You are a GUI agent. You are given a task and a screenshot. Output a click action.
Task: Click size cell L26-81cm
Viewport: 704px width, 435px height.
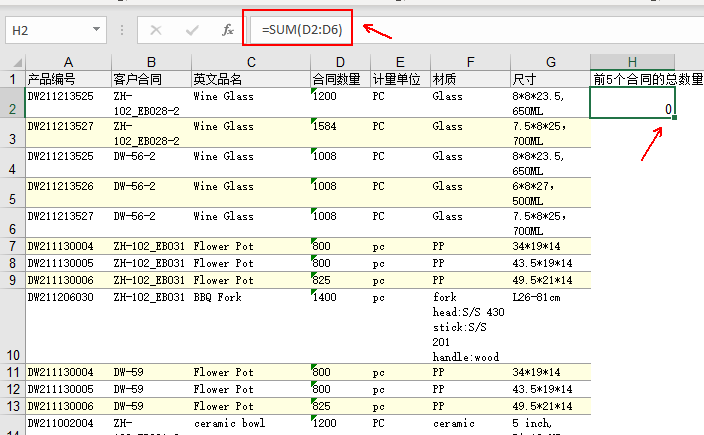[x=550, y=326]
